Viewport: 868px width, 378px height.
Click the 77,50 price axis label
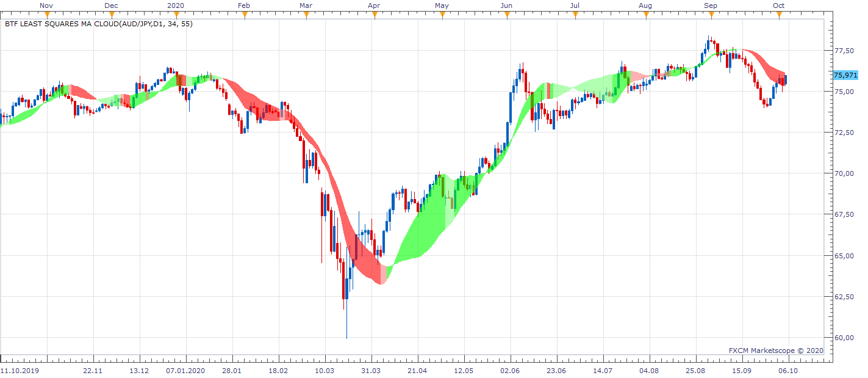tap(844, 51)
